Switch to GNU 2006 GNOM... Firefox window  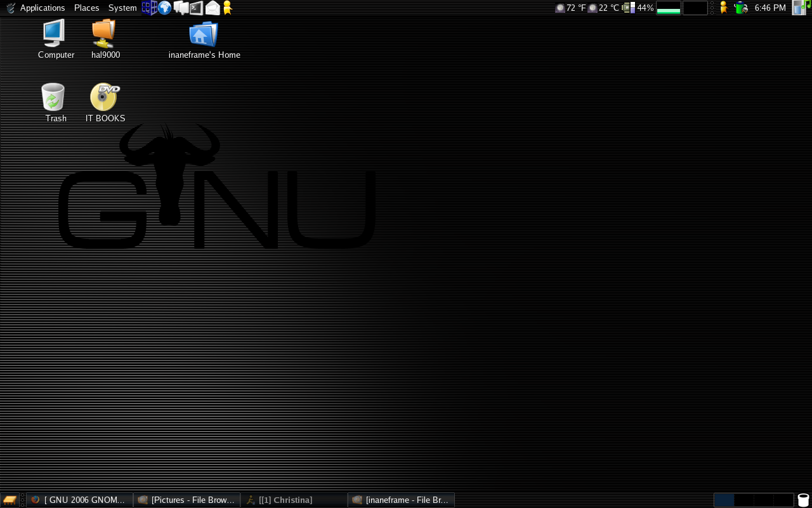pos(79,500)
